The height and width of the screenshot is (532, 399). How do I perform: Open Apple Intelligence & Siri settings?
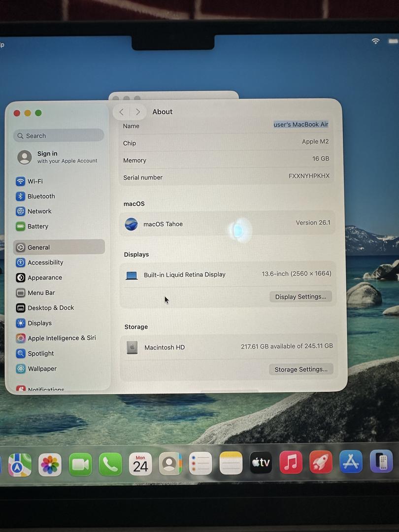pos(62,338)
